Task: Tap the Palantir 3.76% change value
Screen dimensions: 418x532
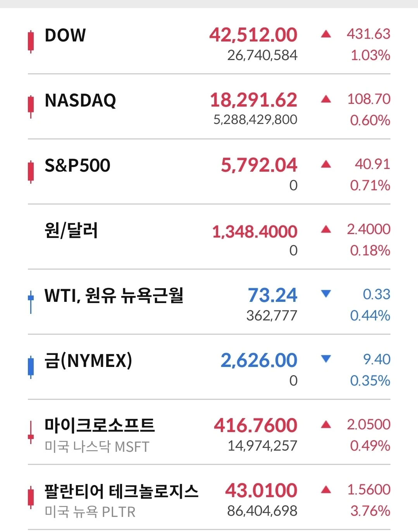Action: coord(370,511)
